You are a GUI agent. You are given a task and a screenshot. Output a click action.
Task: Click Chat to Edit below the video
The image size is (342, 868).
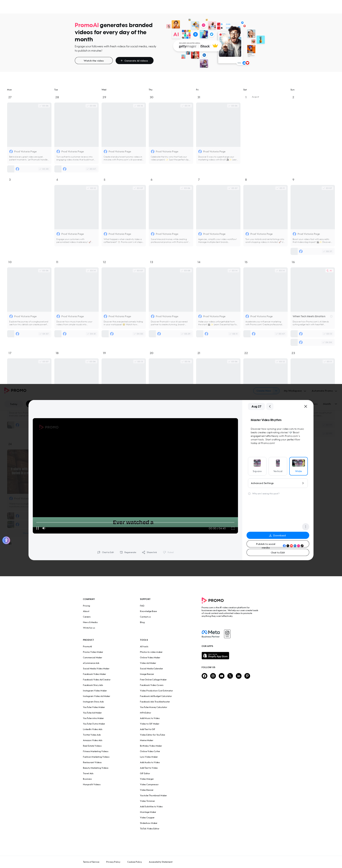point(106,552)
